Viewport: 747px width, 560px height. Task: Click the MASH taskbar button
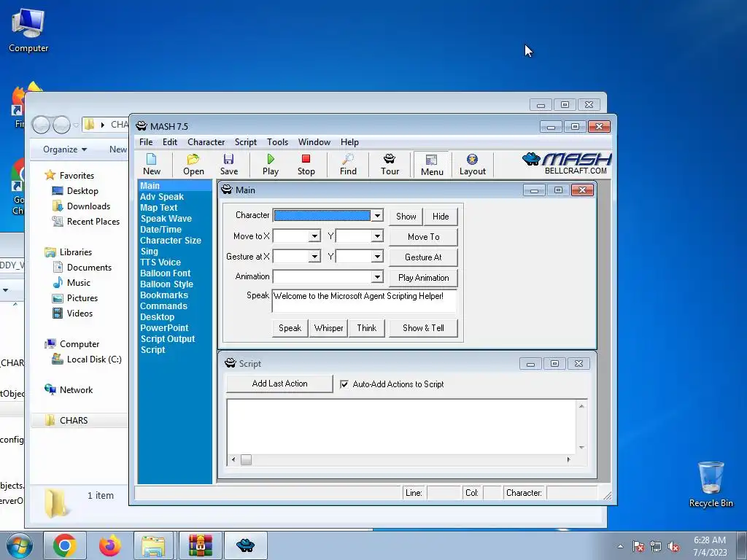click(x=245, y=545)
